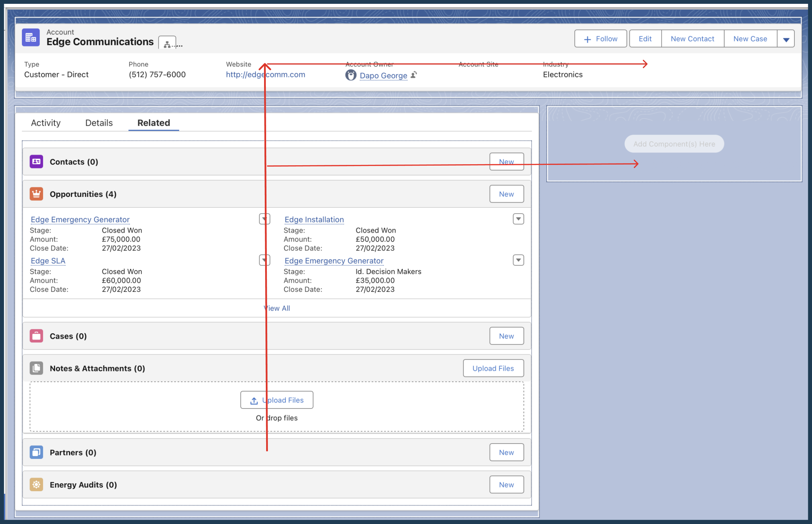This screenshot has width=812, height=524.
Task: Open the account hierarchy icon
Action: pyautogui.click(x=167, y=43)
